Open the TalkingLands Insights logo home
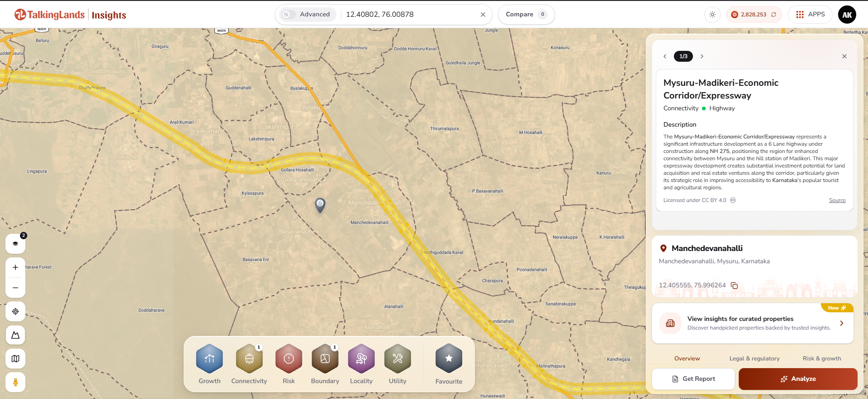The height and width of the screenshot is (399, 868). [x=70, y=15]
